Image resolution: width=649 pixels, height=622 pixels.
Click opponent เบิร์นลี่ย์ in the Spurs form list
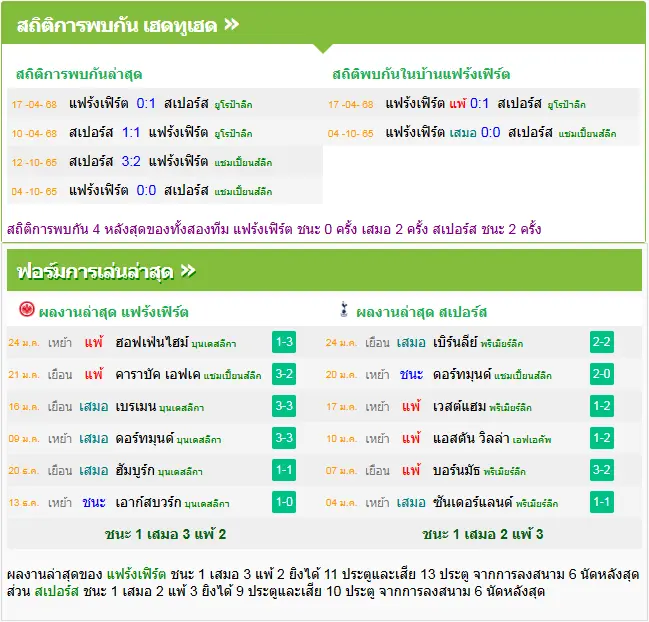455,342
